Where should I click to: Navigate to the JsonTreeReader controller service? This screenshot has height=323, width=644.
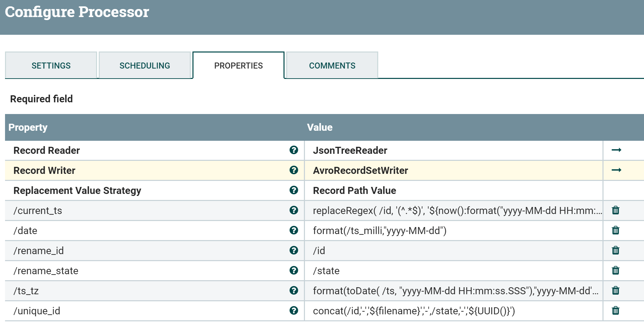[617, 150]
